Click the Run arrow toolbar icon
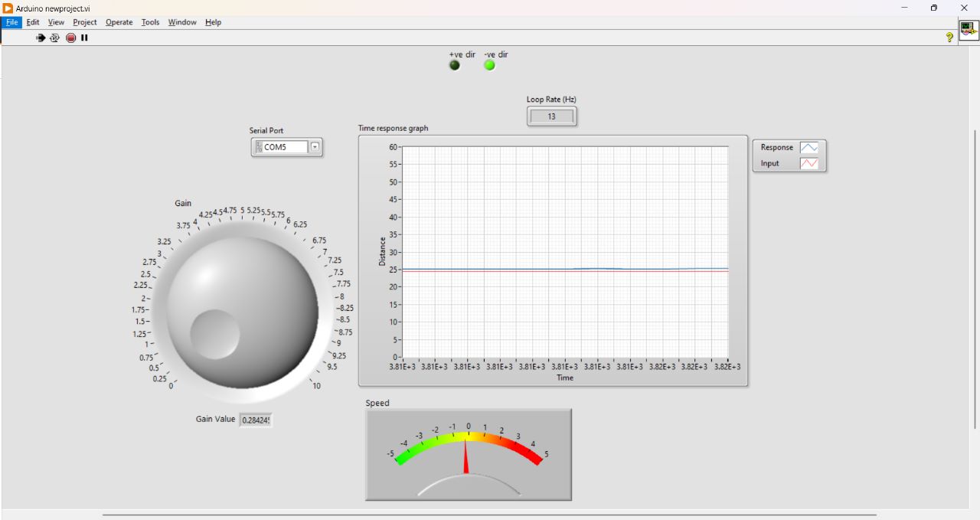The height and width of the screenshot is (520, 980). point(41,38)
